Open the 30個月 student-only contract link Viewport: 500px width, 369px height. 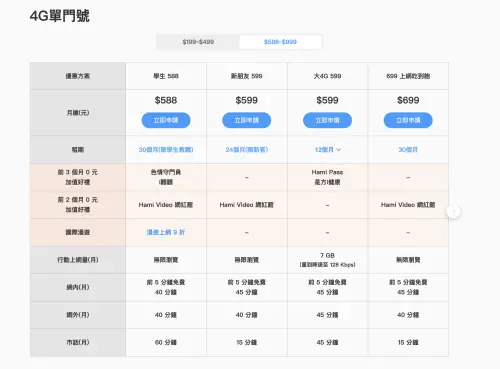click(166, 150)
